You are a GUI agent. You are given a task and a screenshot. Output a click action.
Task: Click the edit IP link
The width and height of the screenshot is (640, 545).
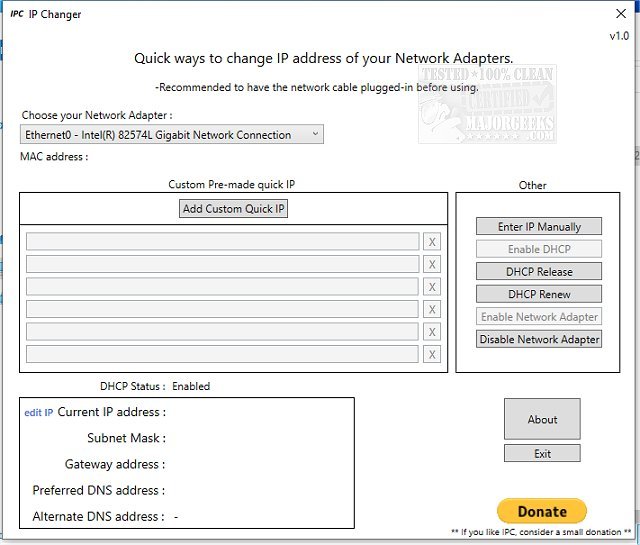pyautogui.click(x=39, y=412)
